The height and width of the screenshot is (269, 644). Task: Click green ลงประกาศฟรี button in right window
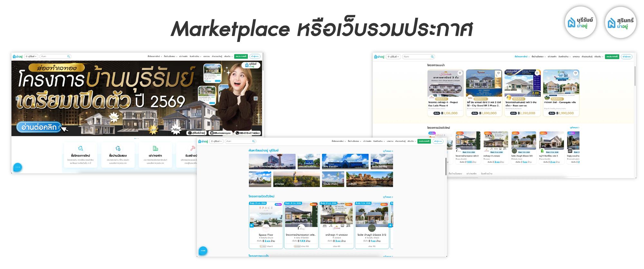coord(612,57)
